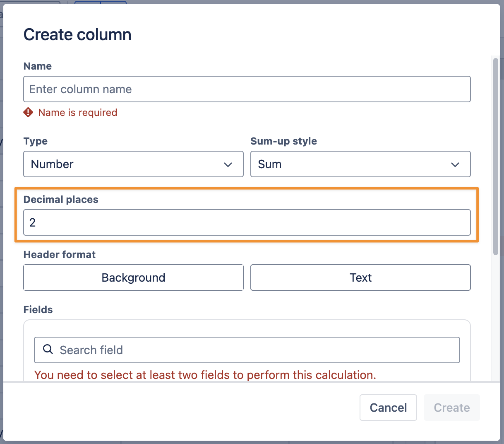Click the chevron arrow in the Type dropdown
Viewport: 504px width, 444px height.
click(x=228, y=164)
